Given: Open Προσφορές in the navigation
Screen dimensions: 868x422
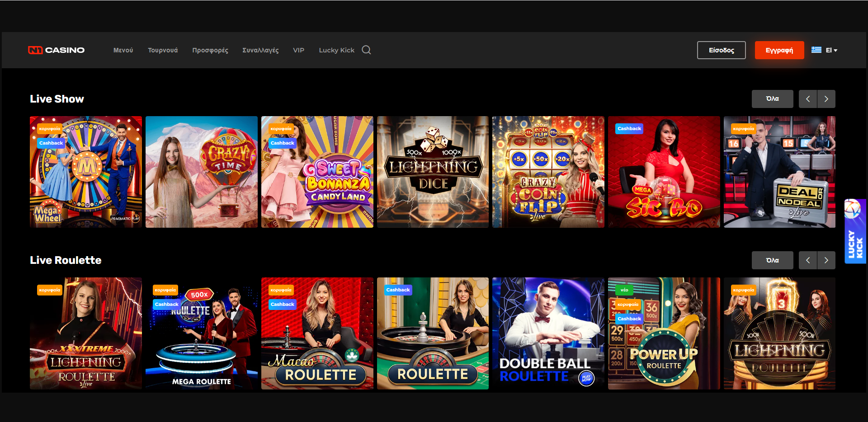Looking at the screenshot, I should pyautogui.click(x=210, y=50).
